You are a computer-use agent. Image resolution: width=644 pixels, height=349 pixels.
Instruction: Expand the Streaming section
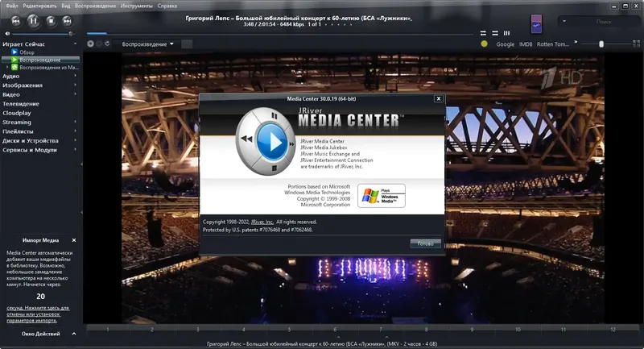75,122
